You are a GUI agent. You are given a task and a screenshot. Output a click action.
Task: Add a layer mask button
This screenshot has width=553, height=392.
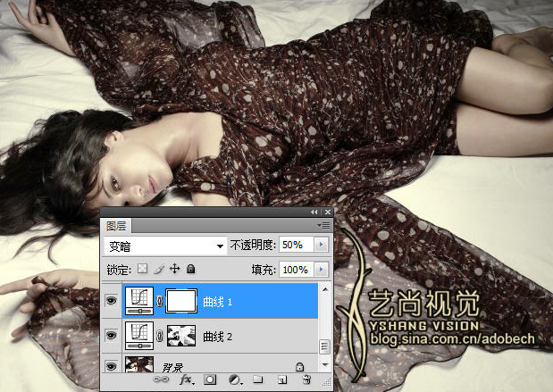pyautogui.click(x=210, y=379)
